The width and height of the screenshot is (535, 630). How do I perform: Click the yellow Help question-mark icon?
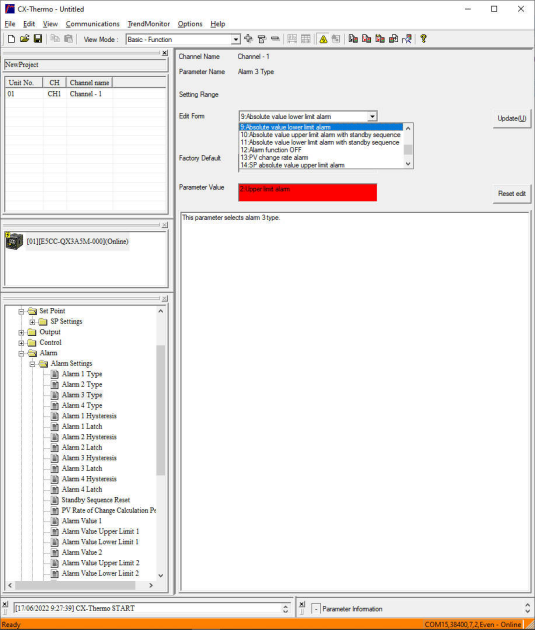coord(423,39)
